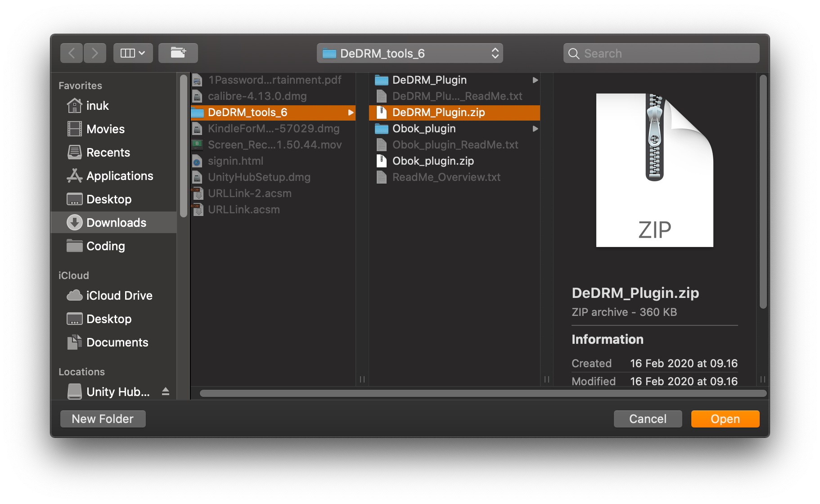Click the new folder toolbar icon
The height and width of the screenshot is (504, 820).
[178, 53]
